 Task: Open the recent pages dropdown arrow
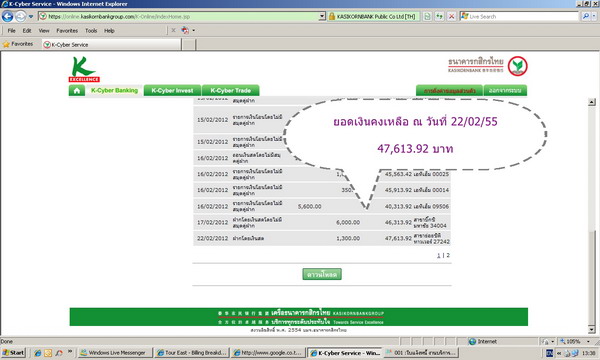tap(31, 16)
